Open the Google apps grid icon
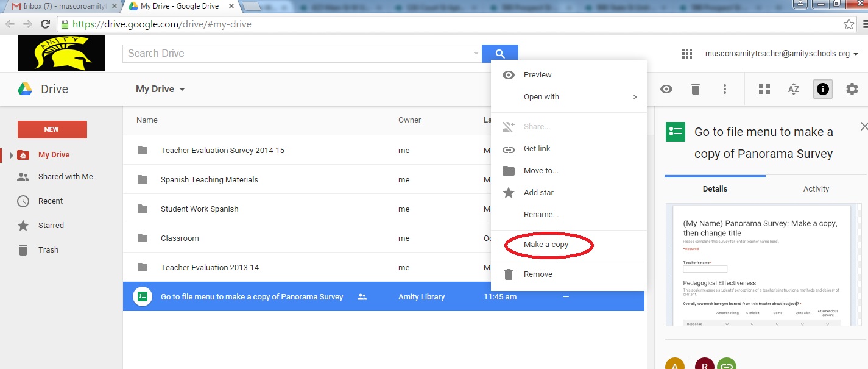Image resolution: width=868 pixels, height=369 pixels. click(687, 54)
